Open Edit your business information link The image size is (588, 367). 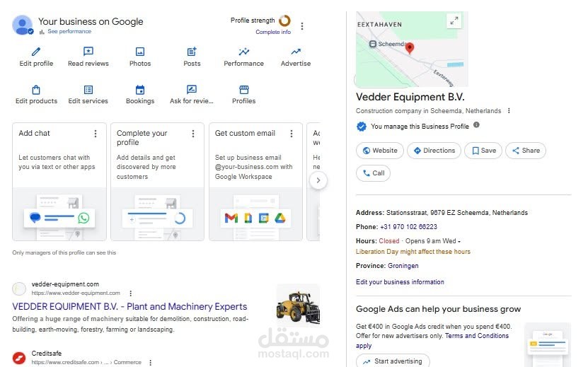(x=400, y=282)
